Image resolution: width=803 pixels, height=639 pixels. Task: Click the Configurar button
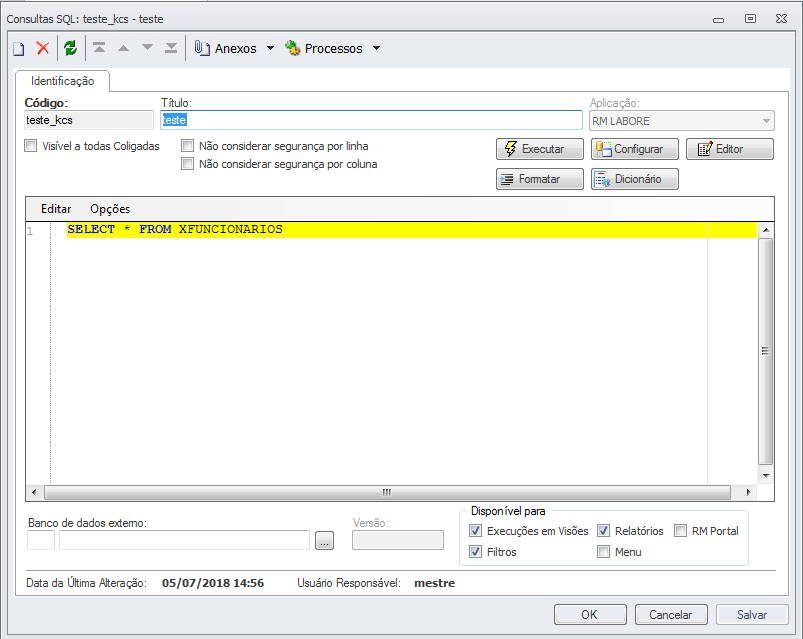(x=635, y=149)
